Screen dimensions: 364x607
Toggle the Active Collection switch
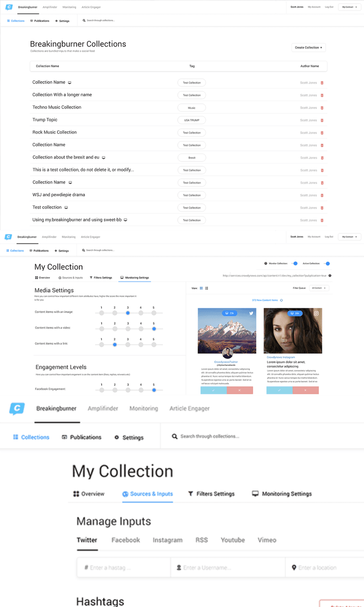(x=327, y=264)
